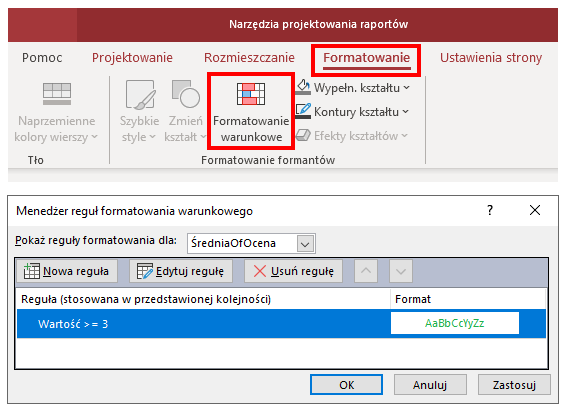568x410 pixels.
Task: Click the Nowa reguła button
Action: click(67, 271)
